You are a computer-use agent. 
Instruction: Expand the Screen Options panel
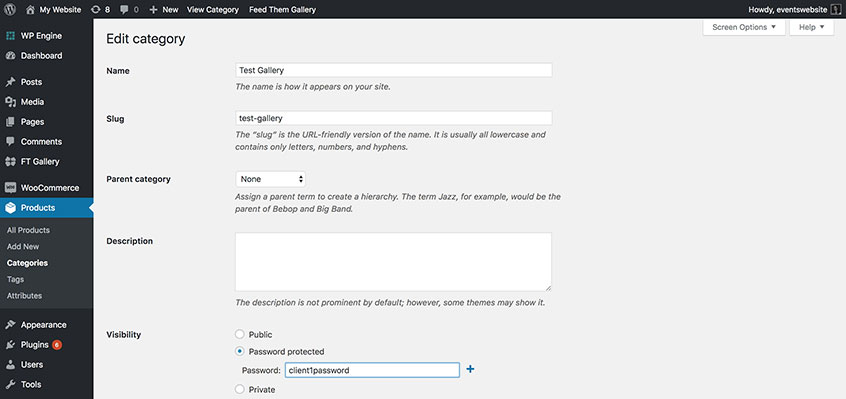(744, 27)
